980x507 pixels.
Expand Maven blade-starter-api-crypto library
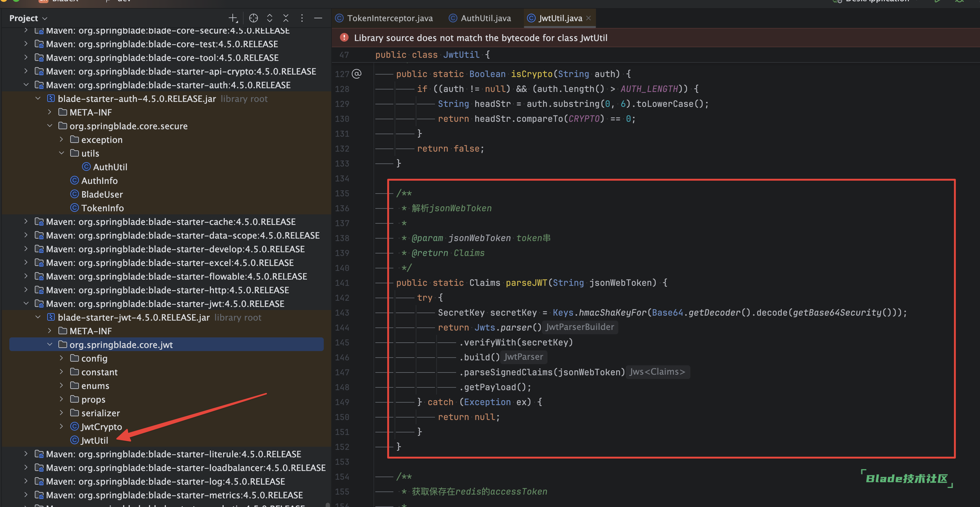25,71
